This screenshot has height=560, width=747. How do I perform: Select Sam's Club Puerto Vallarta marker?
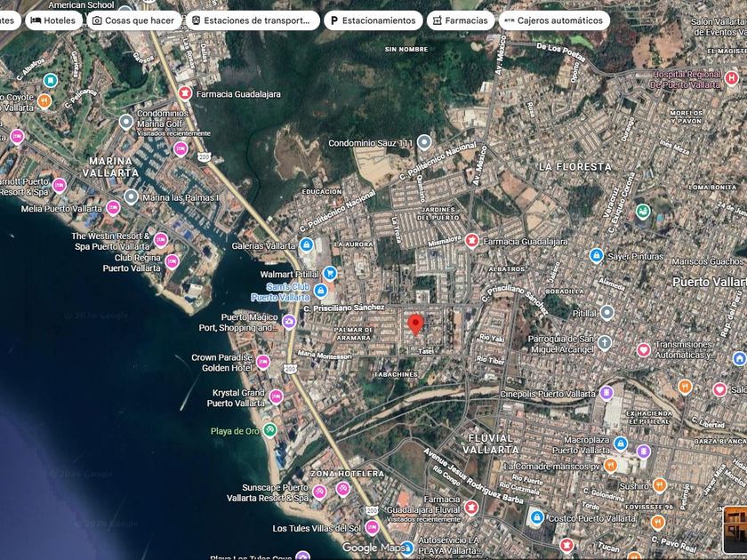point(321,290)
